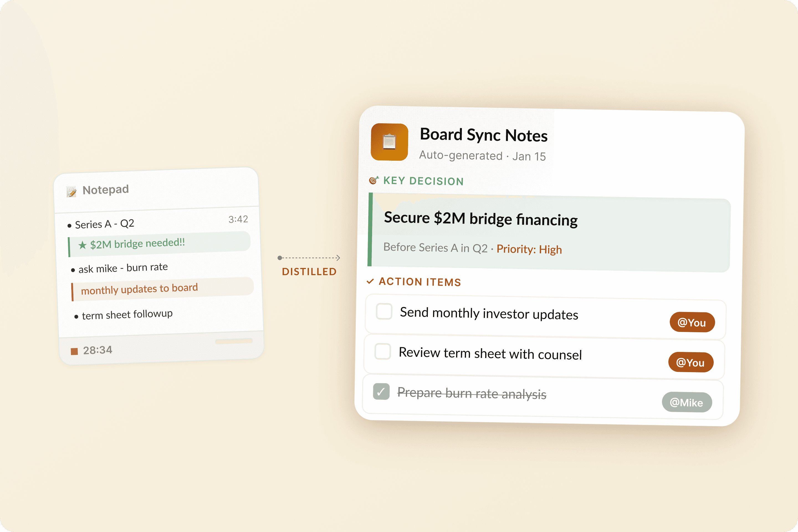Click the Notepad pencil icon
The height and width of the screenshot is (532, 798).
[x=71, y=192]
